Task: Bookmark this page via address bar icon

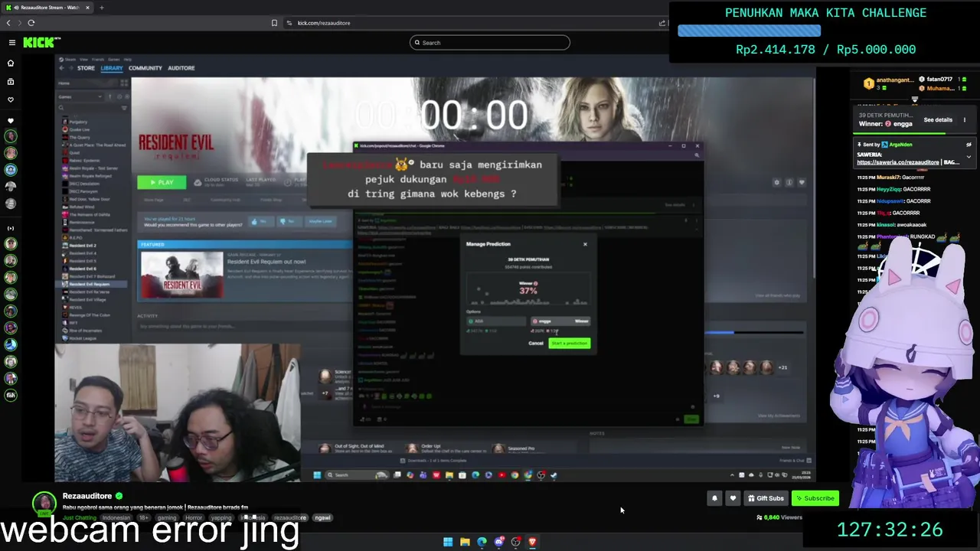Action: [274, 23]
